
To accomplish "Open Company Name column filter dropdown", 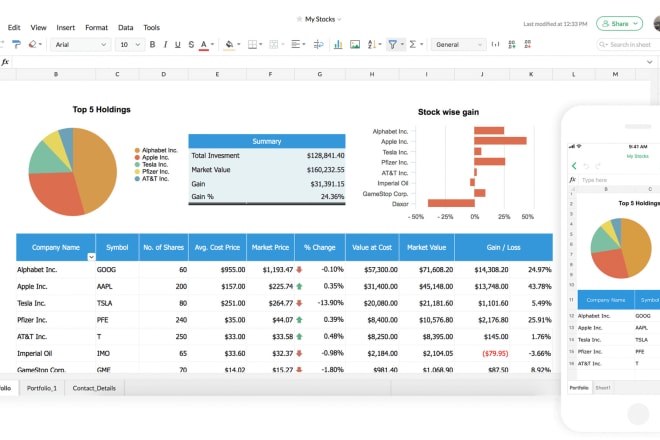I will 91,257.
